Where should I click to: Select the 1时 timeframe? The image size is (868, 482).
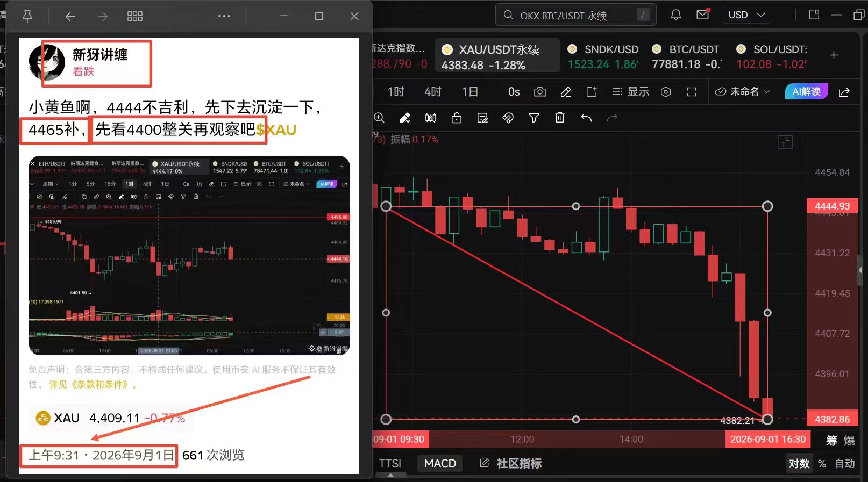click(396, 92)
